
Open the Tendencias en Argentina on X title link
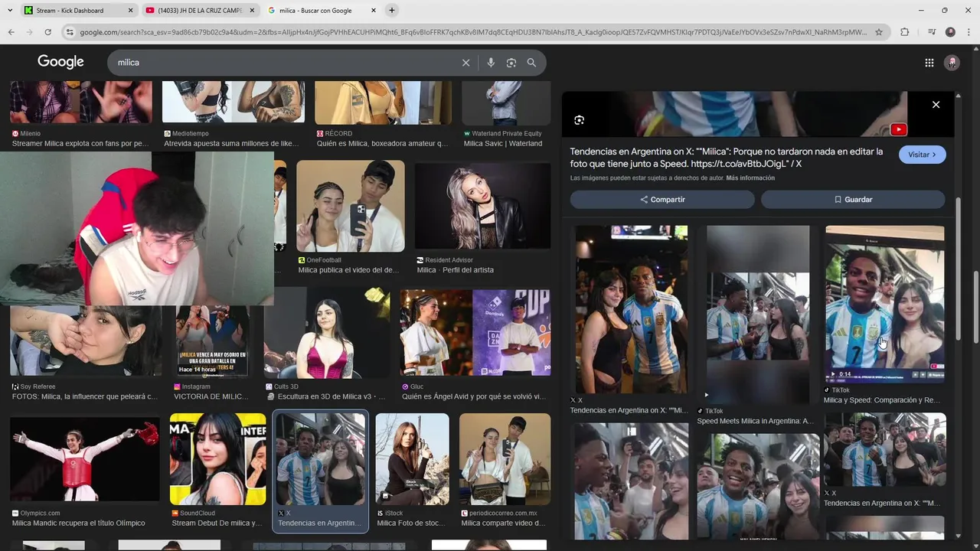pos(727,158)
